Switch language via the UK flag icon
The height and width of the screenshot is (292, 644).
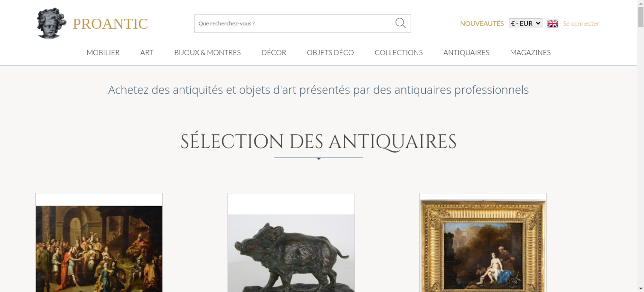pyautogui.click(x=553, y=23)
